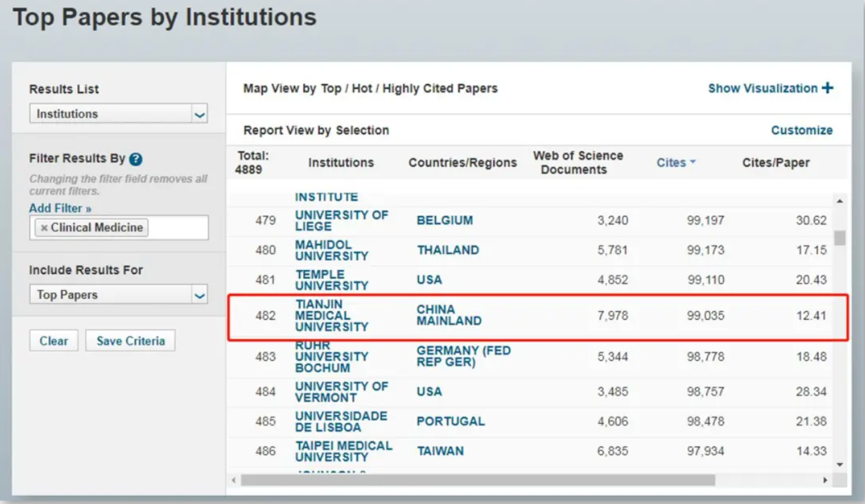Click the vertical scrollbar up arrow
This screenshot has height=504, width=865.
point(840,201)
